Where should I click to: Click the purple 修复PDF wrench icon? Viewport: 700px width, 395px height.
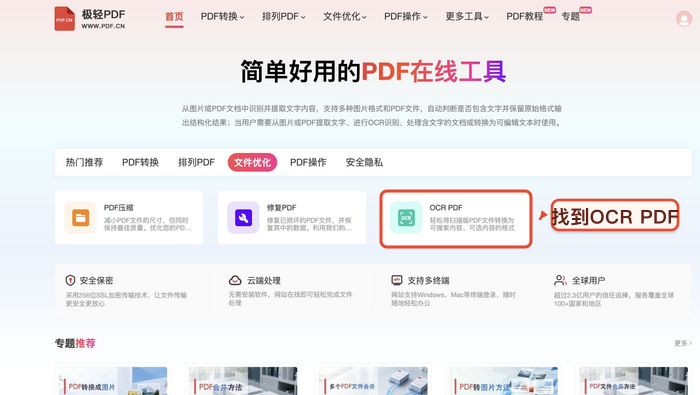tap(243, 218)
